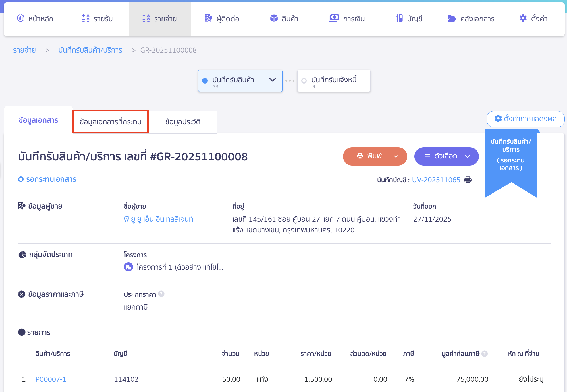The image size is (567, 392).
Task: Click the ตั้งค่าการแสดงผล display settings button
Action: coord(525,119)
